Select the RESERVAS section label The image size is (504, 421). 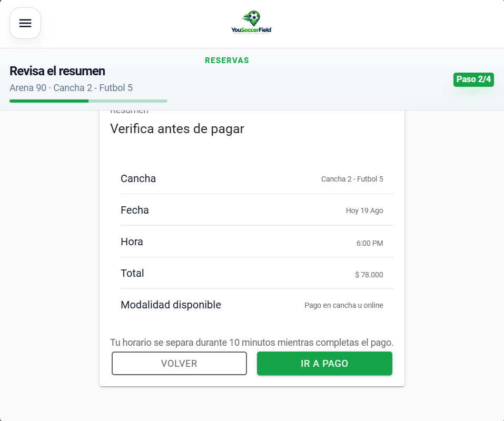tap(227, 61)
